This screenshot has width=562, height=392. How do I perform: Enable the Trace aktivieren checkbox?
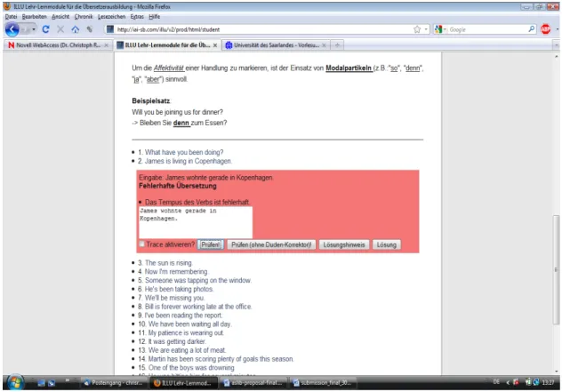click(x=142, y=244)
